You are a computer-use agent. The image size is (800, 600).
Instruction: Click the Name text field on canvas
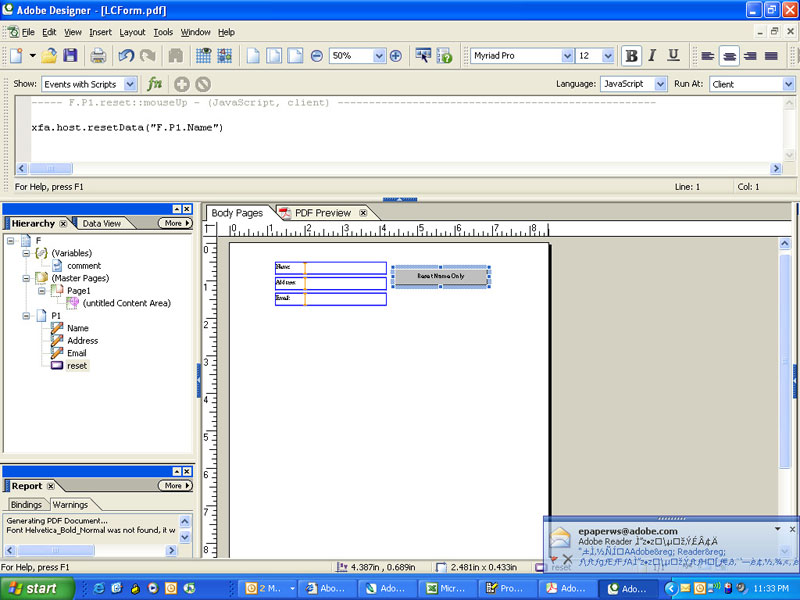331,268
